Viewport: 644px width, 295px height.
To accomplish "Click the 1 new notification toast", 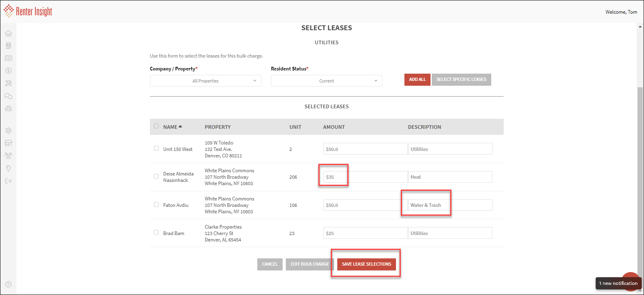I will (618, 283).
